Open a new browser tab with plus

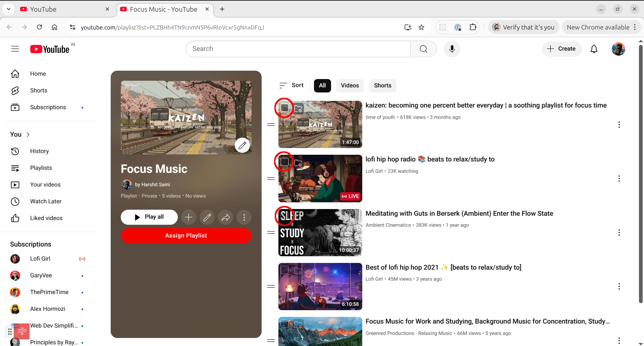tap(222, 9)
